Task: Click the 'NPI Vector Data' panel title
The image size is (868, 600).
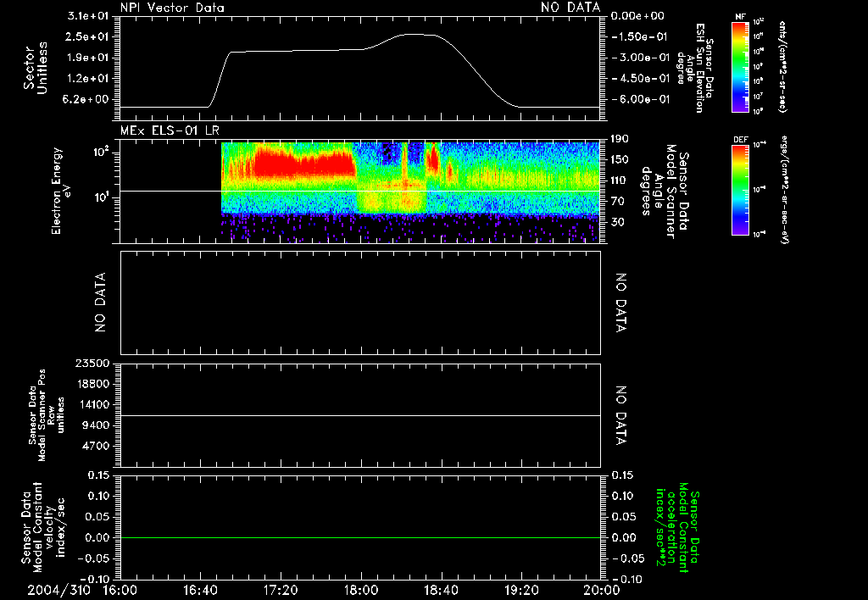Action: click(x=172, y=8)
